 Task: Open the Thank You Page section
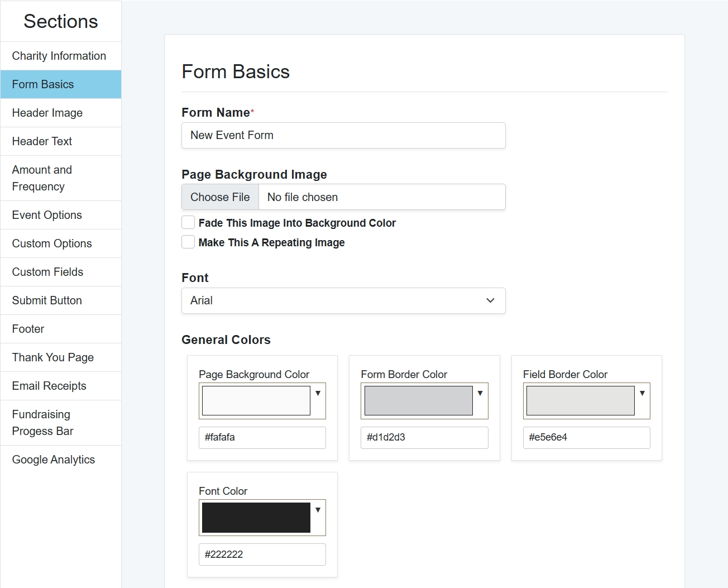click(x=53, y=357)
